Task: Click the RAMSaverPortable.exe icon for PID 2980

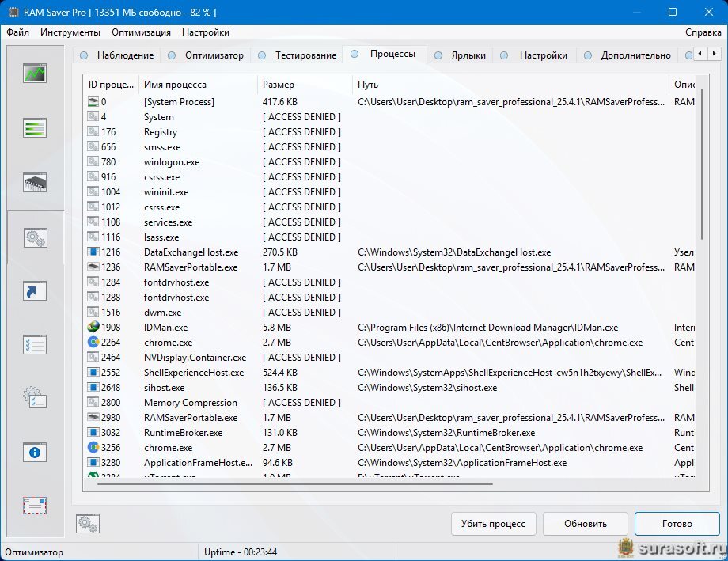Action: pos(93,417)
